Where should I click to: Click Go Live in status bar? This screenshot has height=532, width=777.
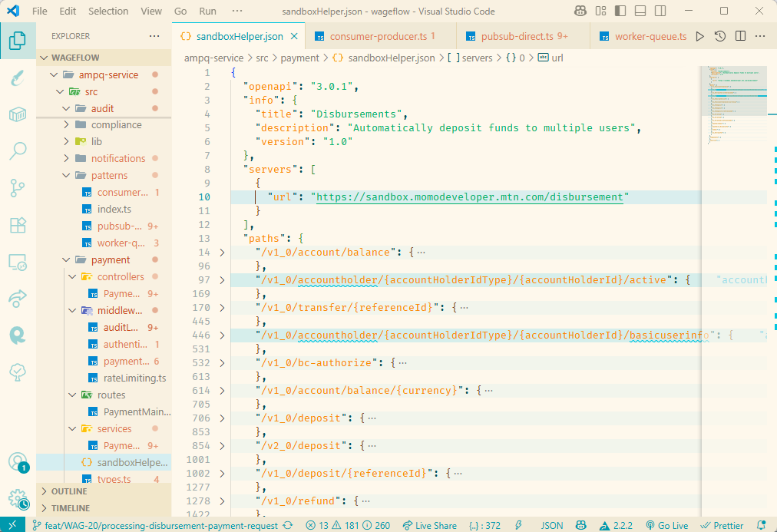667,526
